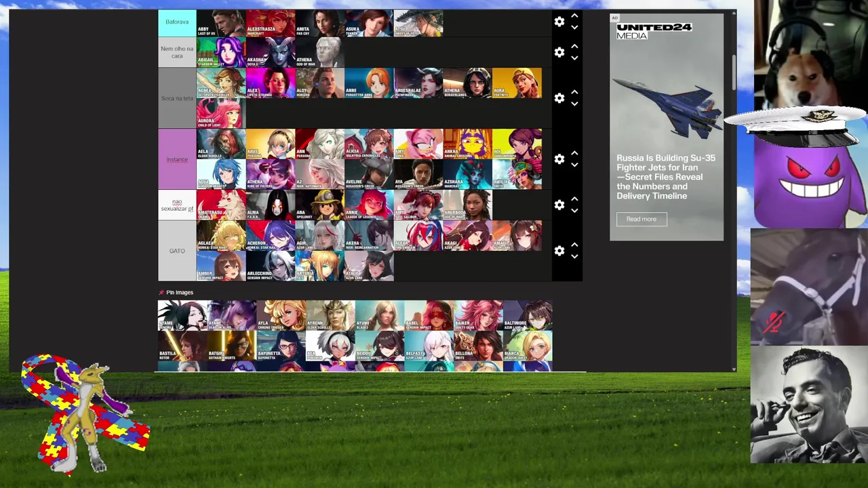868x488 pixels.
Task: Open settings gear for Instance tier
Action: click(559, 159)
